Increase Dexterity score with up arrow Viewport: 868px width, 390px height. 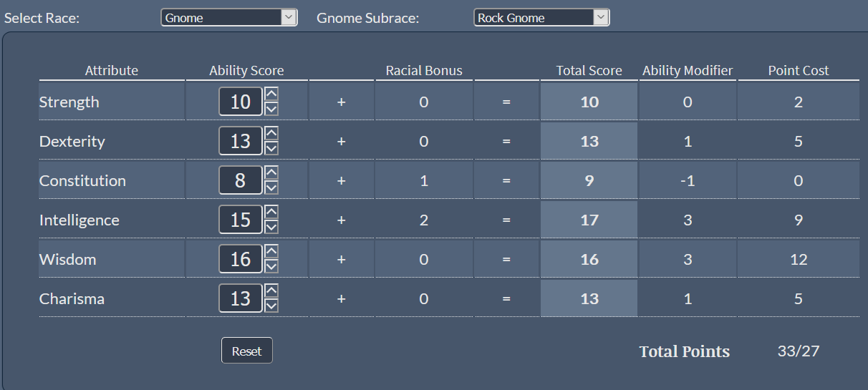click(271, 134)
